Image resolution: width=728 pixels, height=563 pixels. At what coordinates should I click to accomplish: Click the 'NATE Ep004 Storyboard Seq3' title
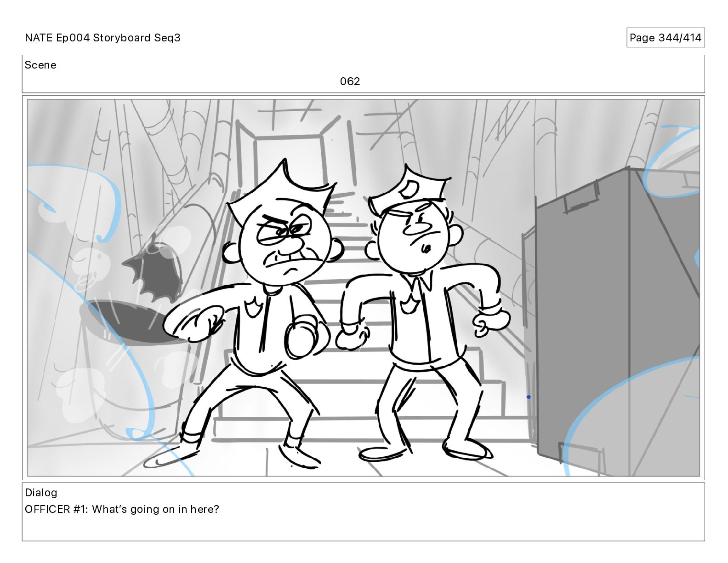(102, 38)
